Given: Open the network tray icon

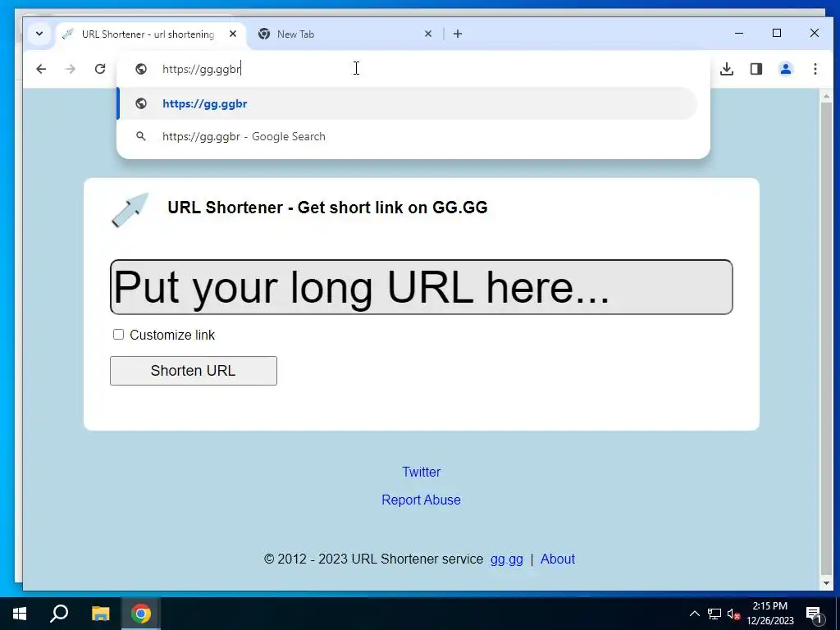Looking at the screenshot, I should click(x=714, y=614).
